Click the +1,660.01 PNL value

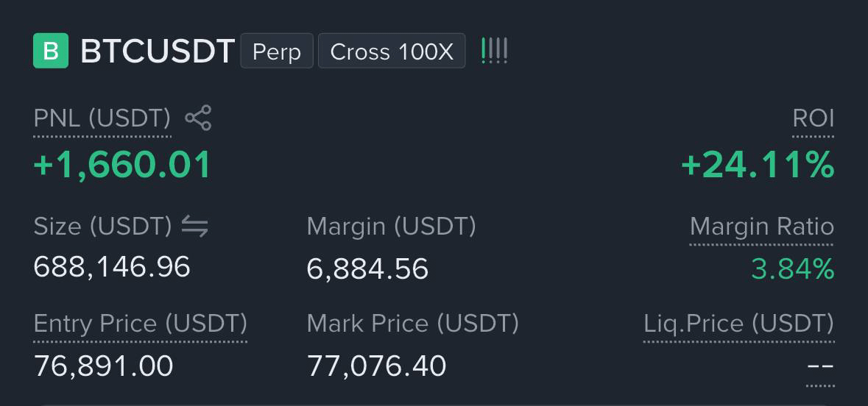point(122,165)
